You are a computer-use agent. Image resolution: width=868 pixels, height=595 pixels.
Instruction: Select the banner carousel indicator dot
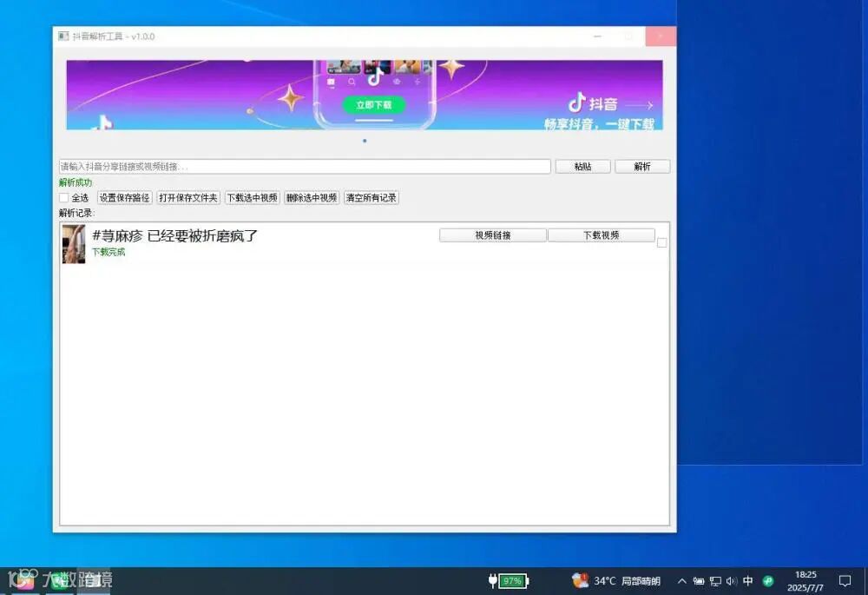click(x=365, y=141)
